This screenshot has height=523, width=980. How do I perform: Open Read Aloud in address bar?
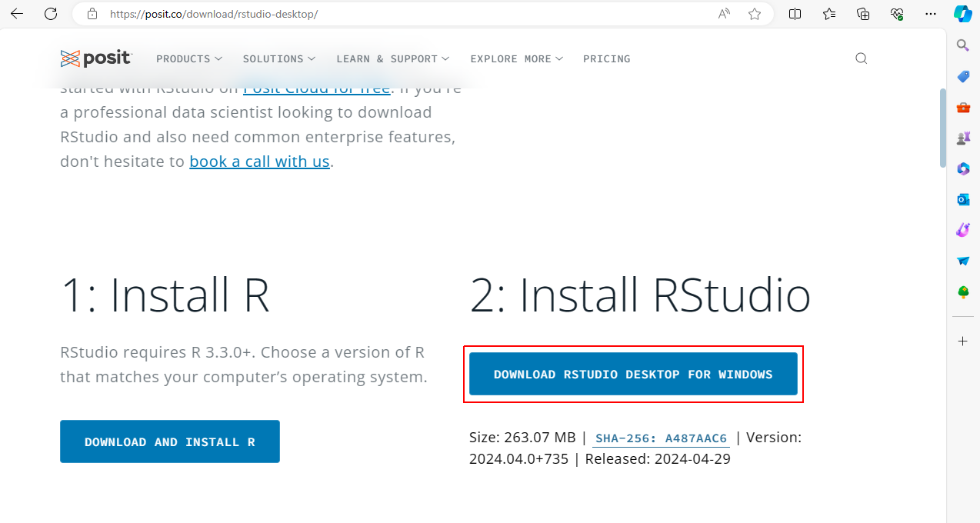pyautogui.click(x=724, y=14)
